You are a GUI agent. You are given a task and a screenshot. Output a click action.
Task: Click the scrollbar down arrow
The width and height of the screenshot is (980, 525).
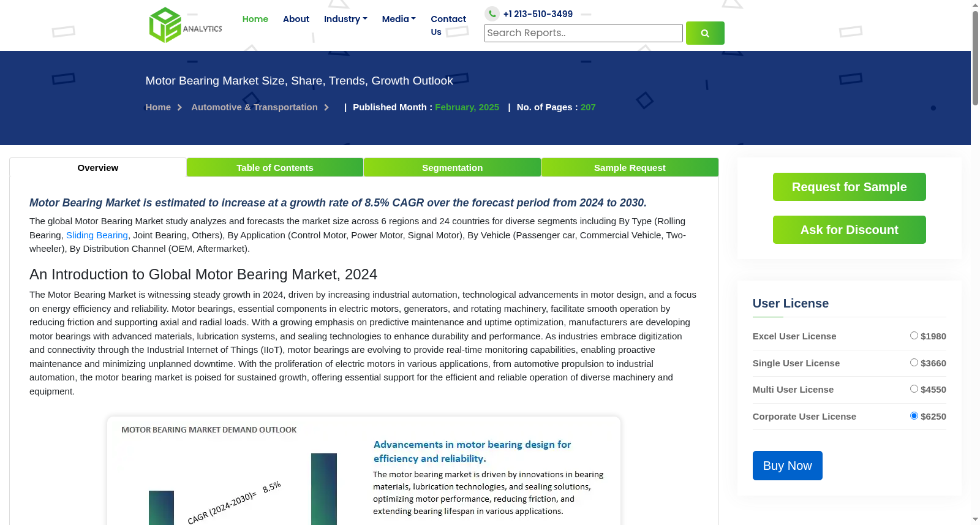coord(975,519)
